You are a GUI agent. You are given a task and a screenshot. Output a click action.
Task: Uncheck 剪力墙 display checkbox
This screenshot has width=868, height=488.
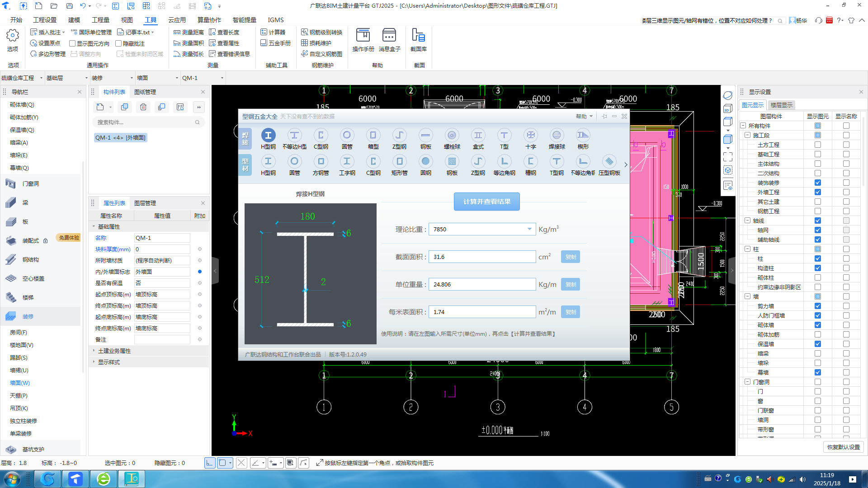tap(818, 306)
